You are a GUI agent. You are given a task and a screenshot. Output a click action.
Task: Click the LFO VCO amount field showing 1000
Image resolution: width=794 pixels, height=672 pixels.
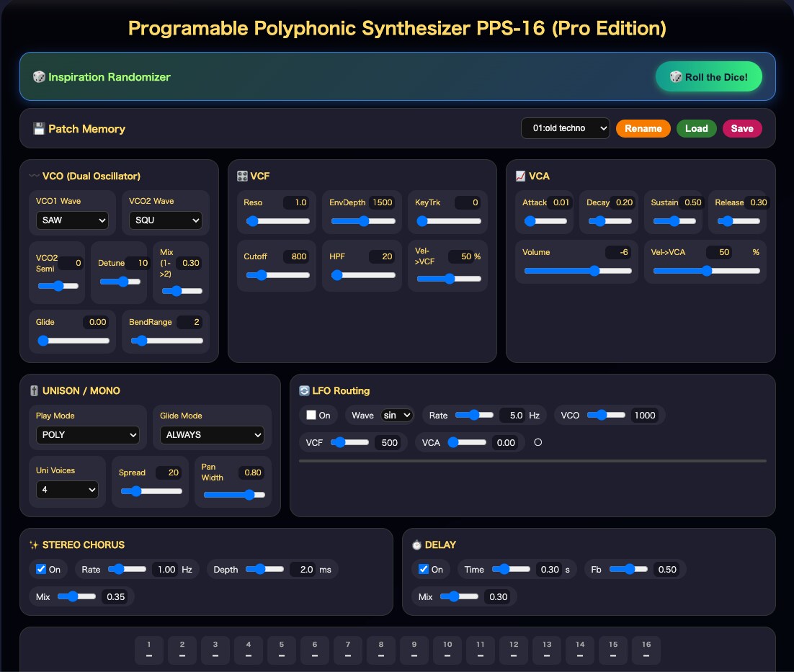point(645,416)
